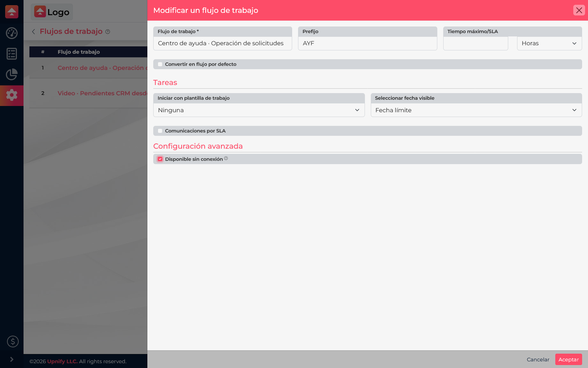Click info icon next to Disponible sin conexión
588x368 pixels.
(226, 158)
